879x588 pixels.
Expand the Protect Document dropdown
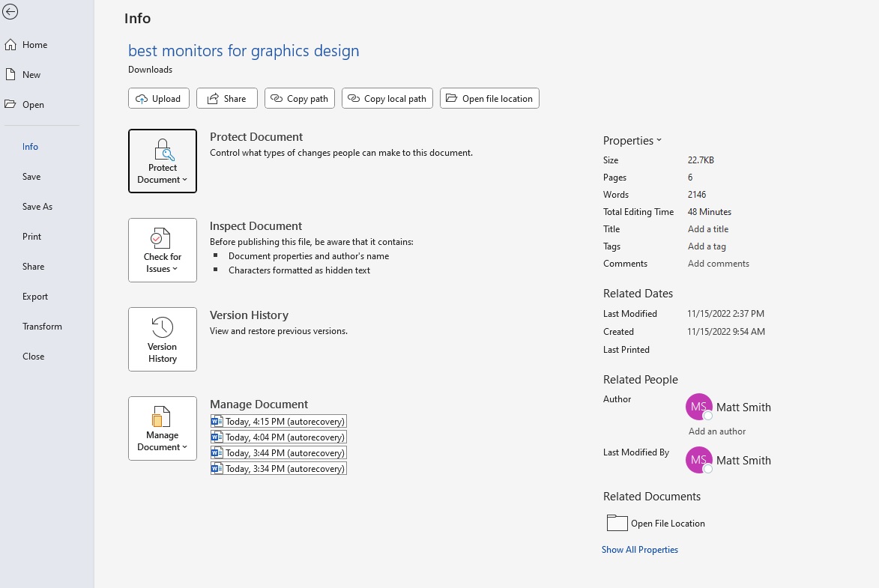point(163,161)
